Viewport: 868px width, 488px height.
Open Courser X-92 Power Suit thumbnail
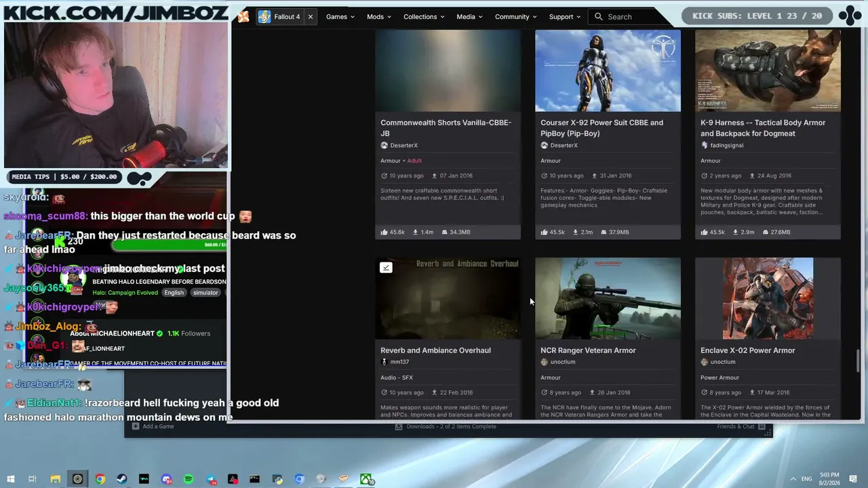tap(608, 70)
